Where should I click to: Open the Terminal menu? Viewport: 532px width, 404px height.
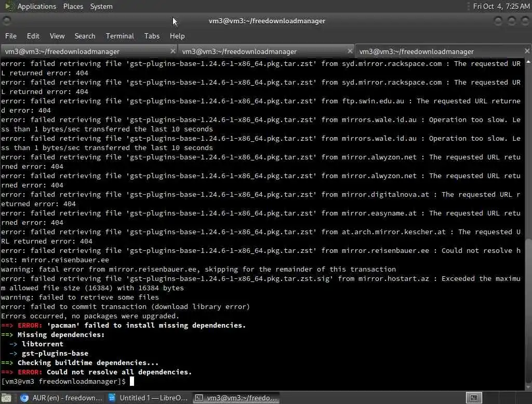120,36
